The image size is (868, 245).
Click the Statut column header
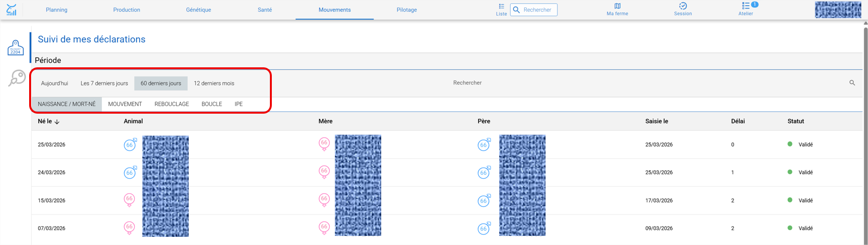tap(796, 121)
